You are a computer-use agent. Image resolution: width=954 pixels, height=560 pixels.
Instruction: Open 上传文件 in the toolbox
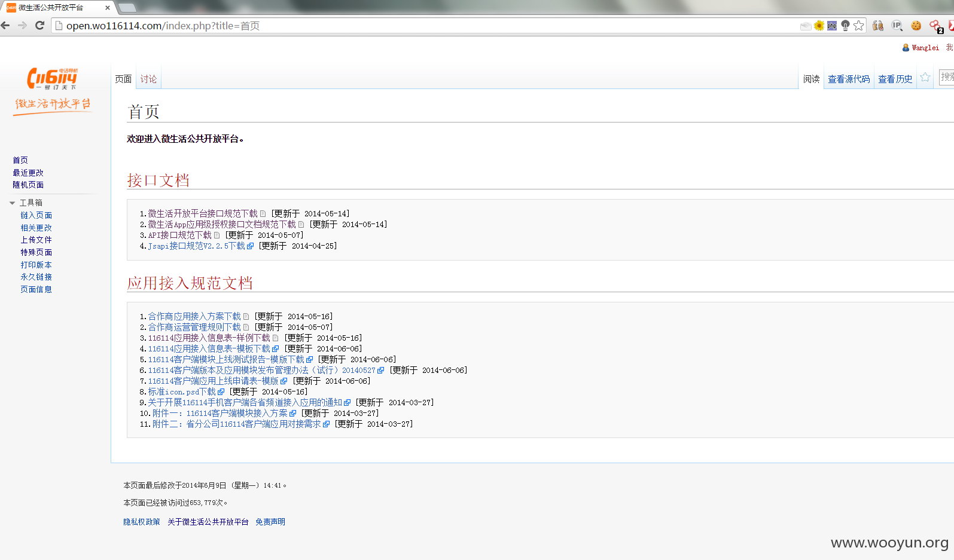36,240
